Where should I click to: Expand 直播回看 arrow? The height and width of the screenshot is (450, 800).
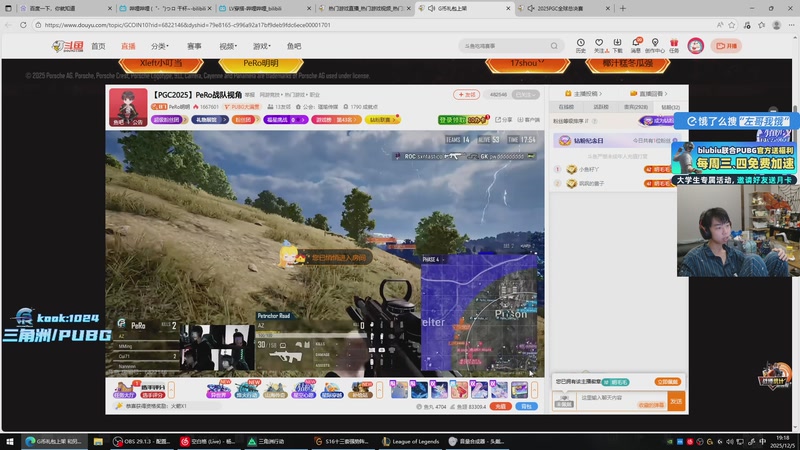point(666,93)
